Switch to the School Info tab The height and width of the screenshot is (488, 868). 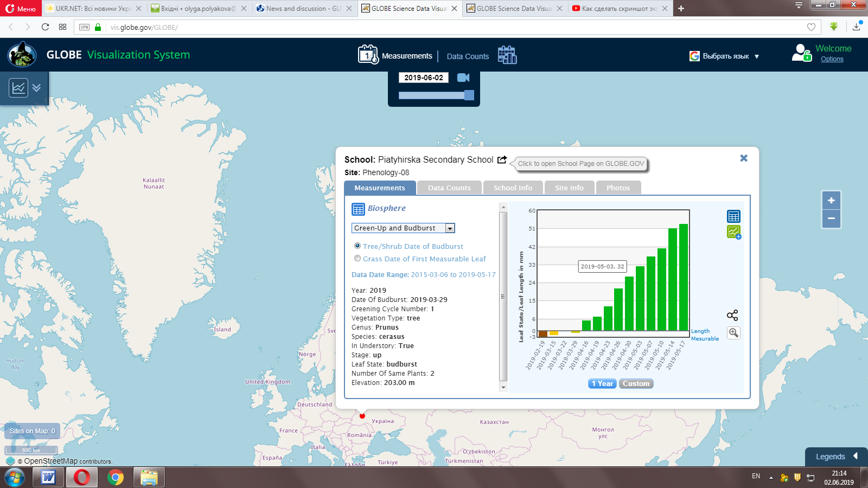coord(513,188)
